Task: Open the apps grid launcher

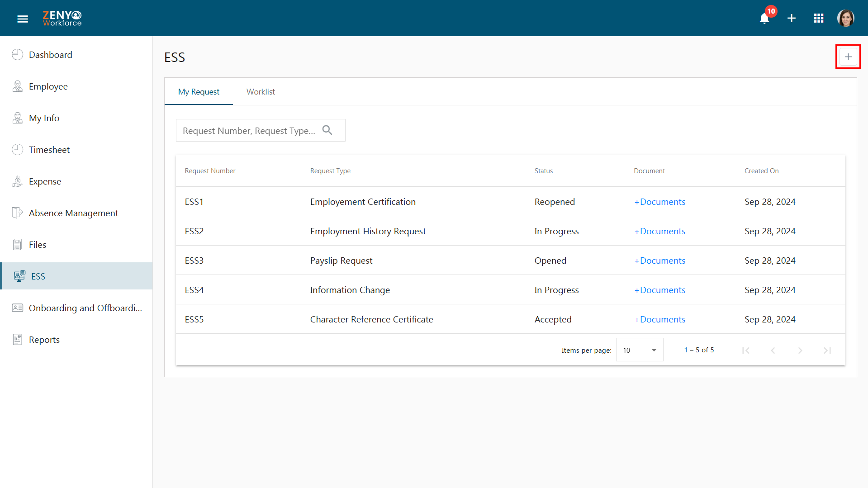Action: pyautogui.click(x=819, y=19)
